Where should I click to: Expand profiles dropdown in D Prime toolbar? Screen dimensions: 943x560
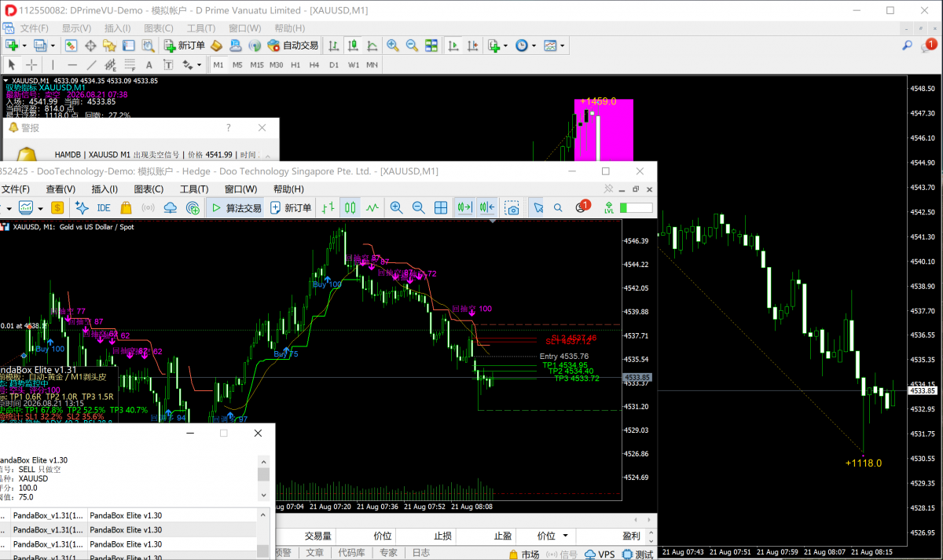(53, 46)
